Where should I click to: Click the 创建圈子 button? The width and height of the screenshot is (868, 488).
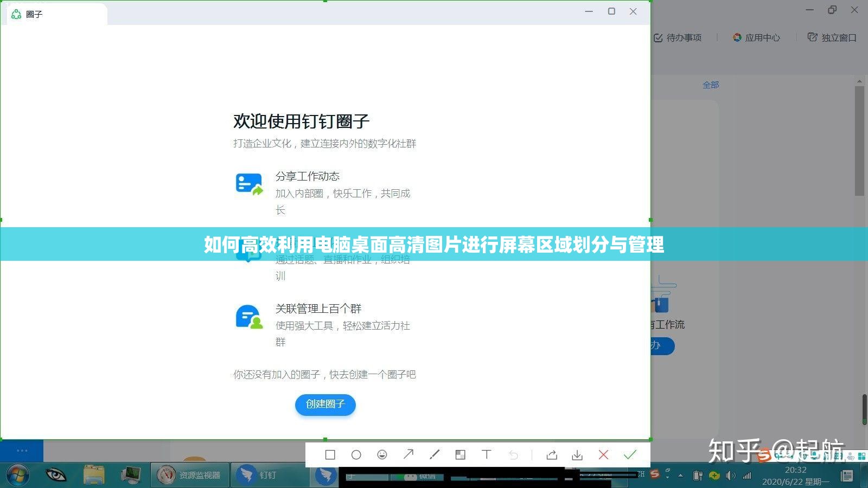tap(325, 404)
